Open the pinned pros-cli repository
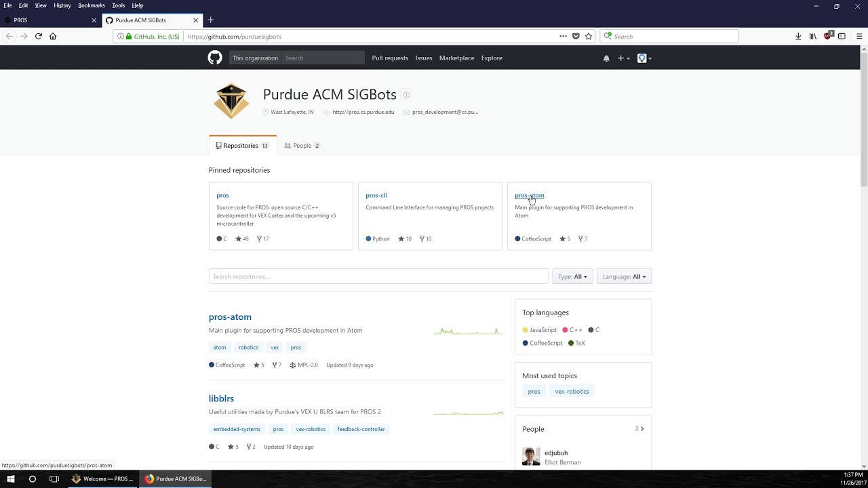The image size is (868, 488). pyautogui.click(x=376, y=195)
